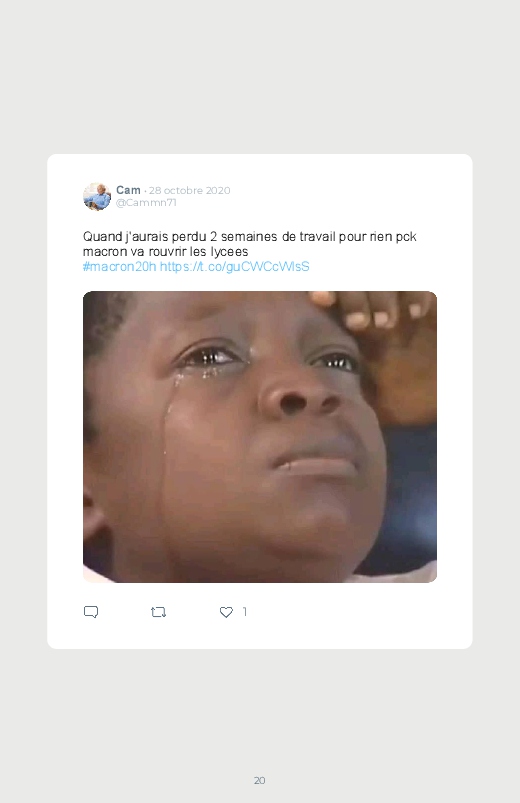This screenshot has width=520, height=803.
Task: Click the page number 20
Action: (x=260, y=780)
